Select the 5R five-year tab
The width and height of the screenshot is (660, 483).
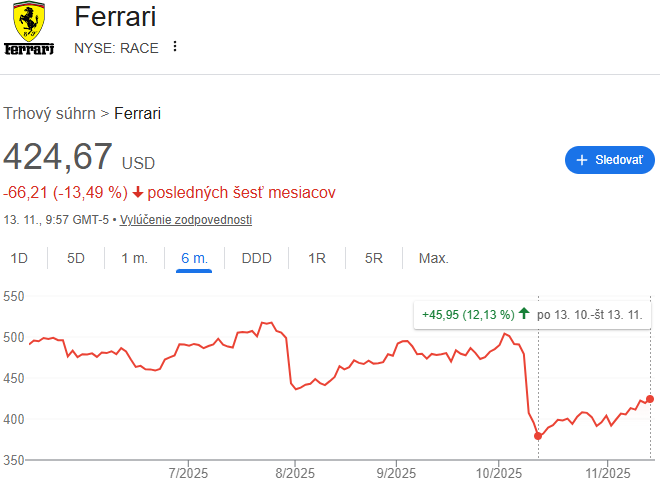(x=374, y=258)
